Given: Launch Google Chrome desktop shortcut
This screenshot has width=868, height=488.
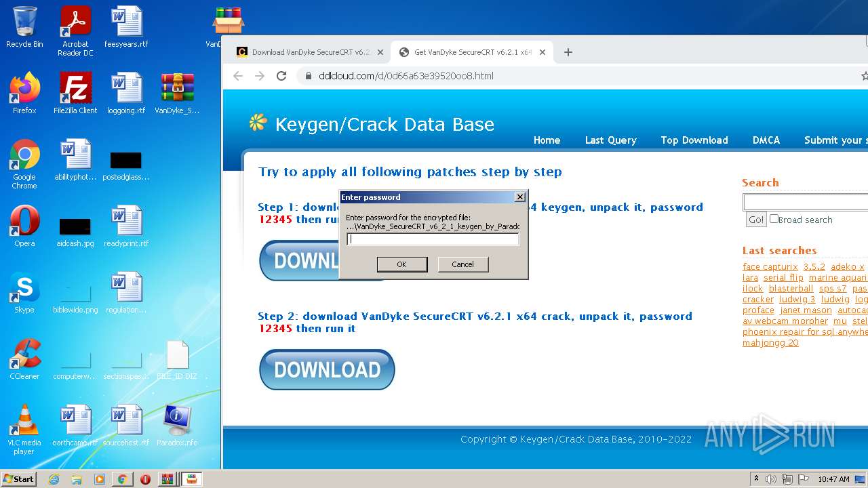Looking at the screenshot, I should coord(24,164).
